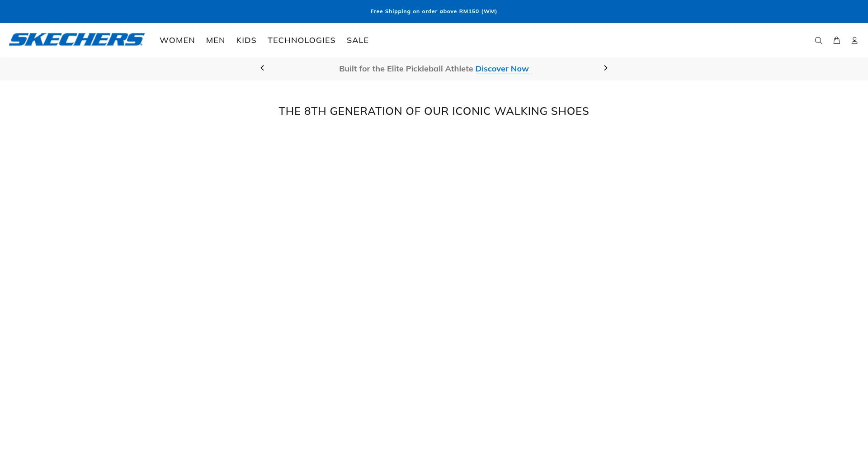Click the Elite Pickleball Athlete announcement text
868x449 pixels.
coord(406,69)
